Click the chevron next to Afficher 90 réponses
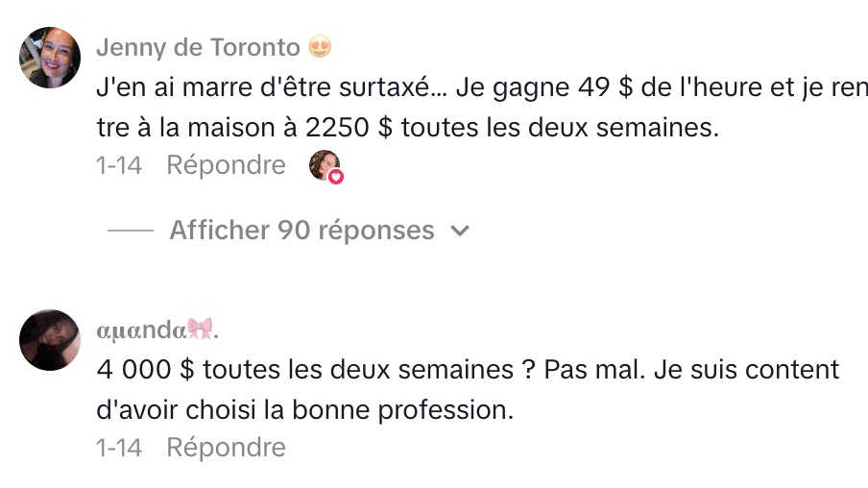 click(460, 232)
